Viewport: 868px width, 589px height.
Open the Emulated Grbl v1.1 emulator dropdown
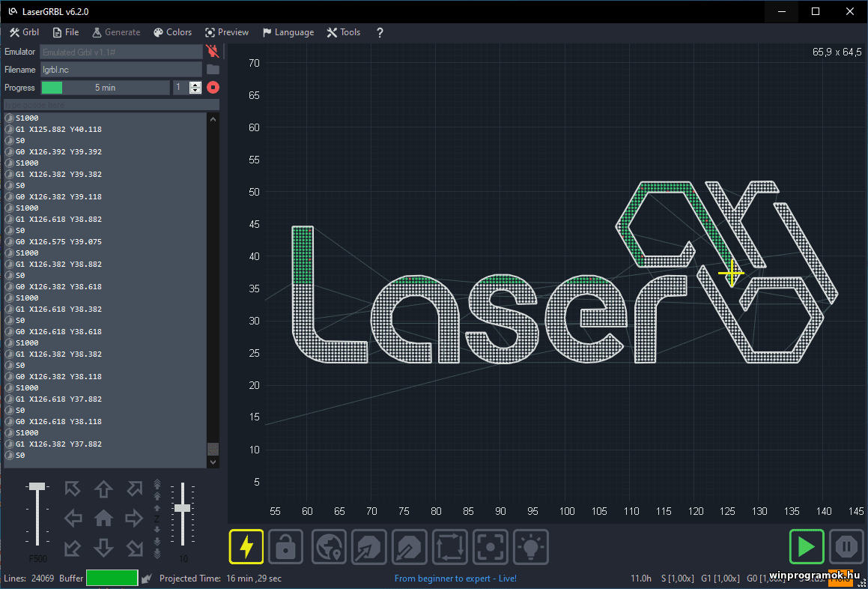coord(121,51)
